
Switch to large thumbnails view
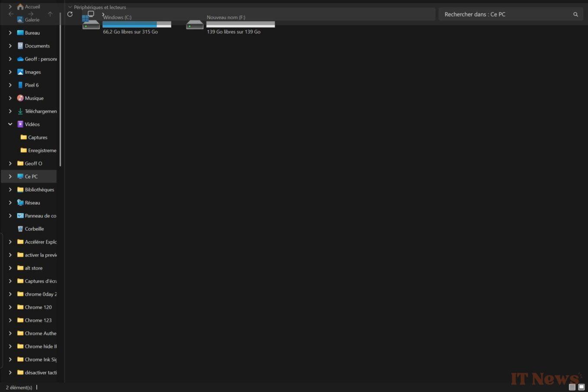click(x=581, y=387)
